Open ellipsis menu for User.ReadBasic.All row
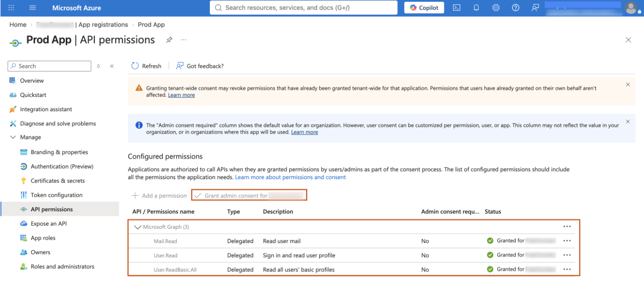The height and width of the screenshot is (283, 644). (x=567, y=269)
